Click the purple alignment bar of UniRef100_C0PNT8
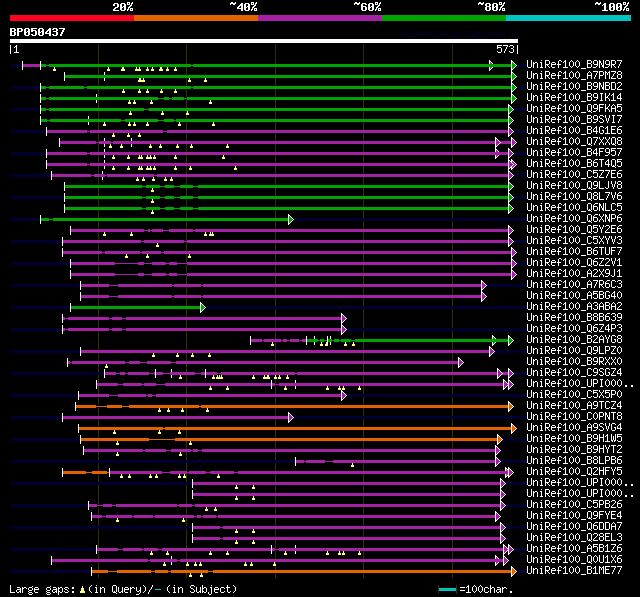Viewport: 640px width, 597px height. click(176, 418)
